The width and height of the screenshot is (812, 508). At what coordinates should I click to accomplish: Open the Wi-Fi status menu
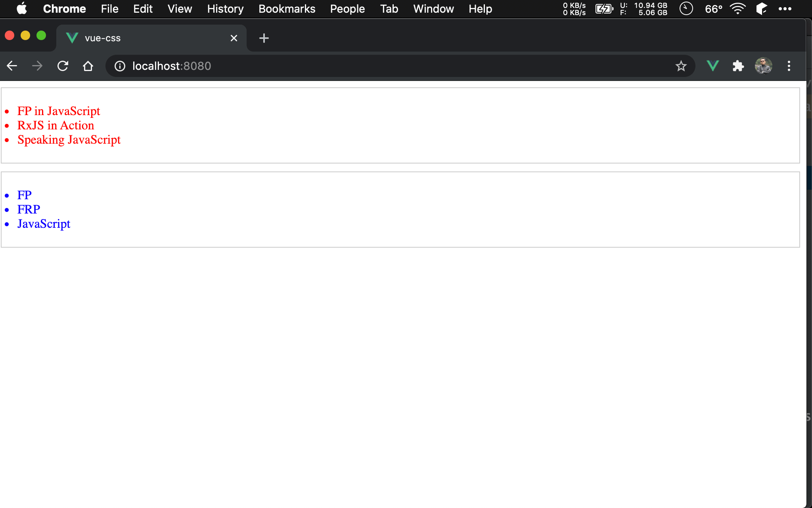(x=738, y=9)
